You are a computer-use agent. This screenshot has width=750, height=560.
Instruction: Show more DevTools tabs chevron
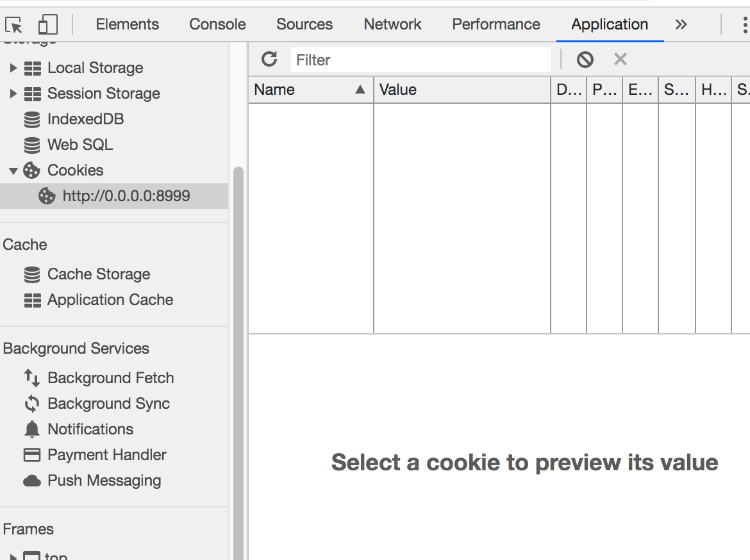[681, 25]
